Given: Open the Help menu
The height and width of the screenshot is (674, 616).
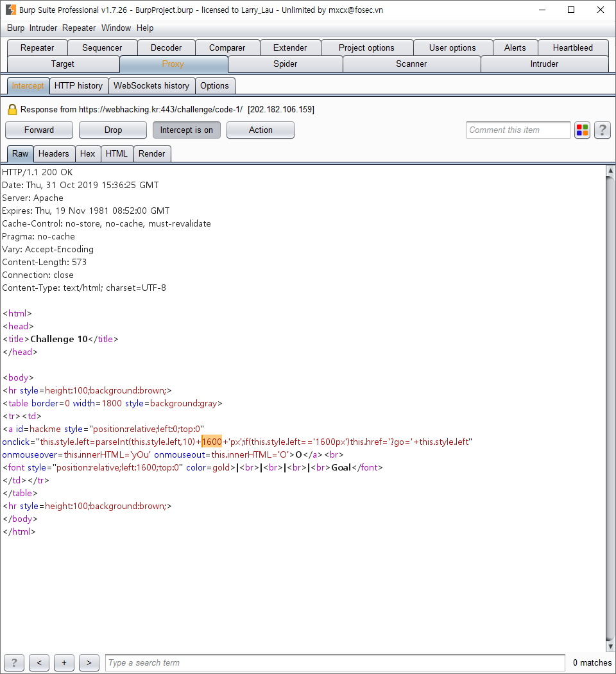Looking at the screenshot, I should click(145, 28).
